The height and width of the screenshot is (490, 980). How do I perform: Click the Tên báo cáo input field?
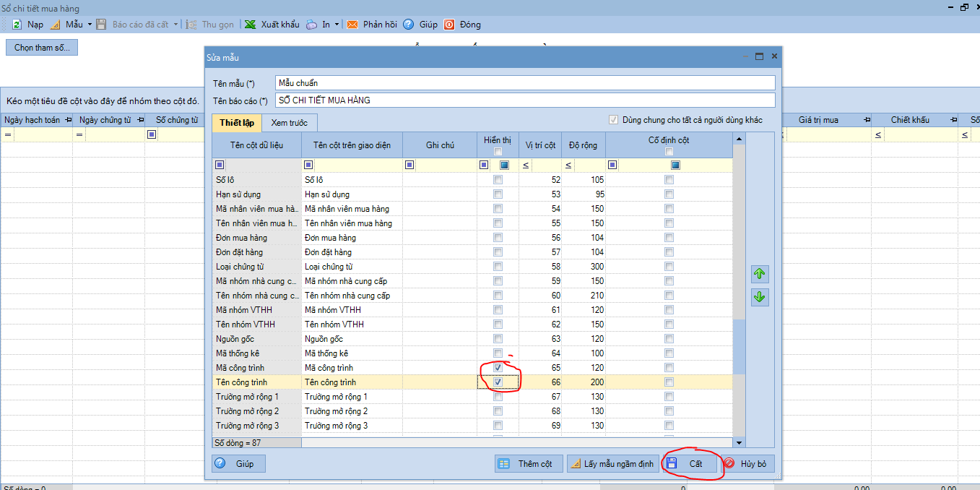tap(525, 100)
